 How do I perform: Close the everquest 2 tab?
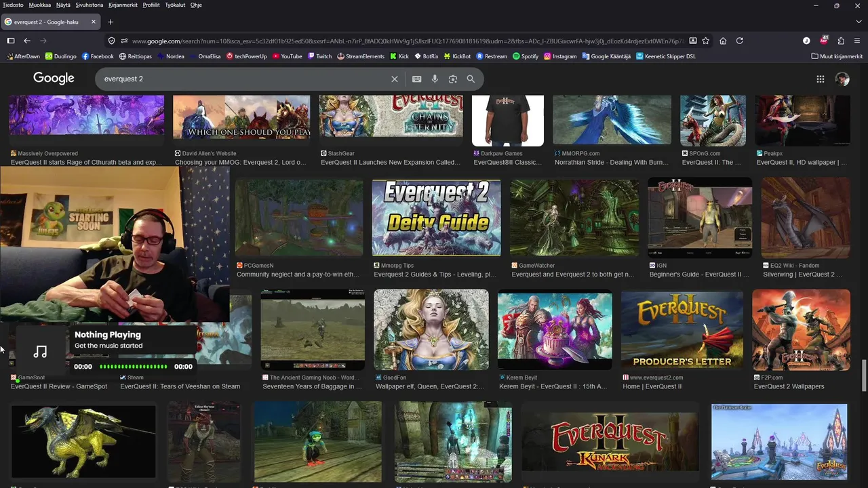(94, 22)
